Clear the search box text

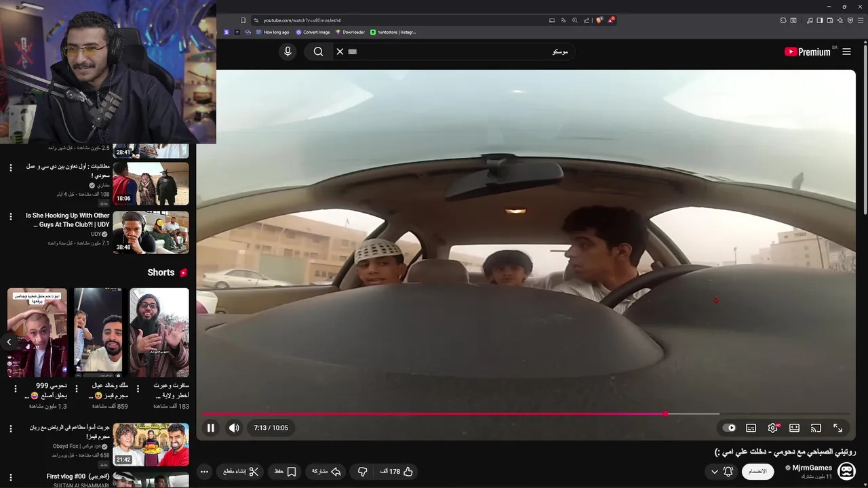340,52
